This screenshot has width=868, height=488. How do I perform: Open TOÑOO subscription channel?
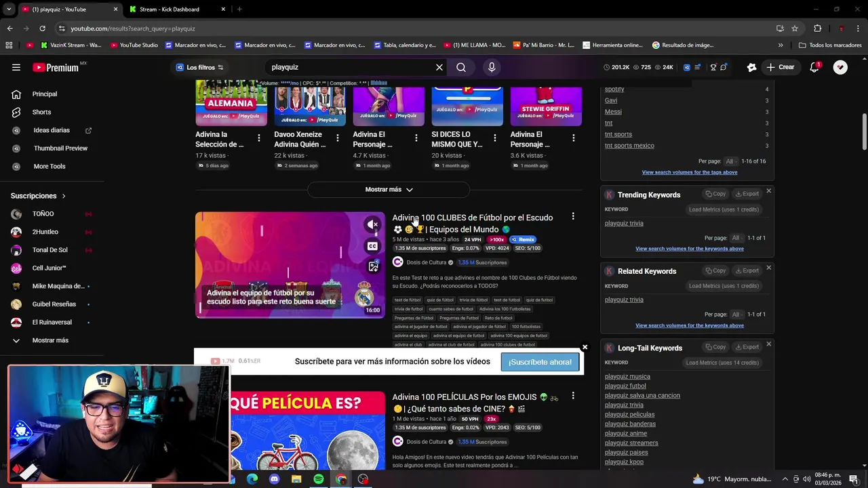[43, 214]
